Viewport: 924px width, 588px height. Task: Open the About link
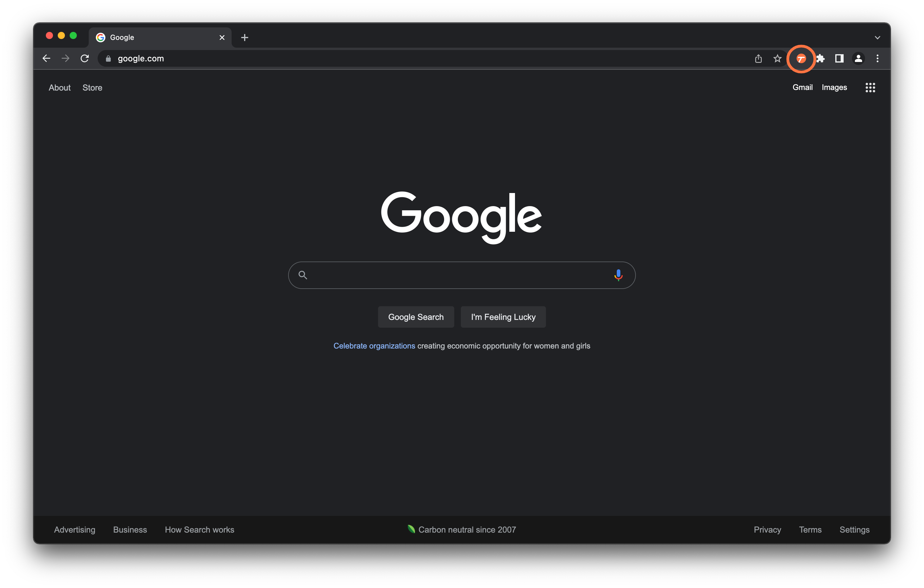pos(60,88)
